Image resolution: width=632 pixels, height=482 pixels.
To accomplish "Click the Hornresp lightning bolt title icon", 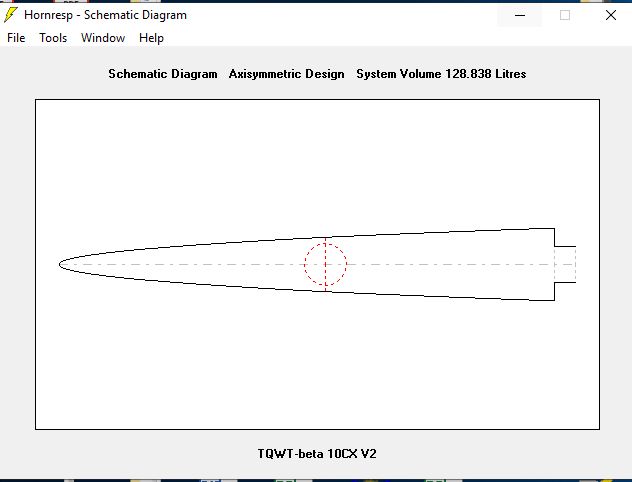I will (10, 15).
